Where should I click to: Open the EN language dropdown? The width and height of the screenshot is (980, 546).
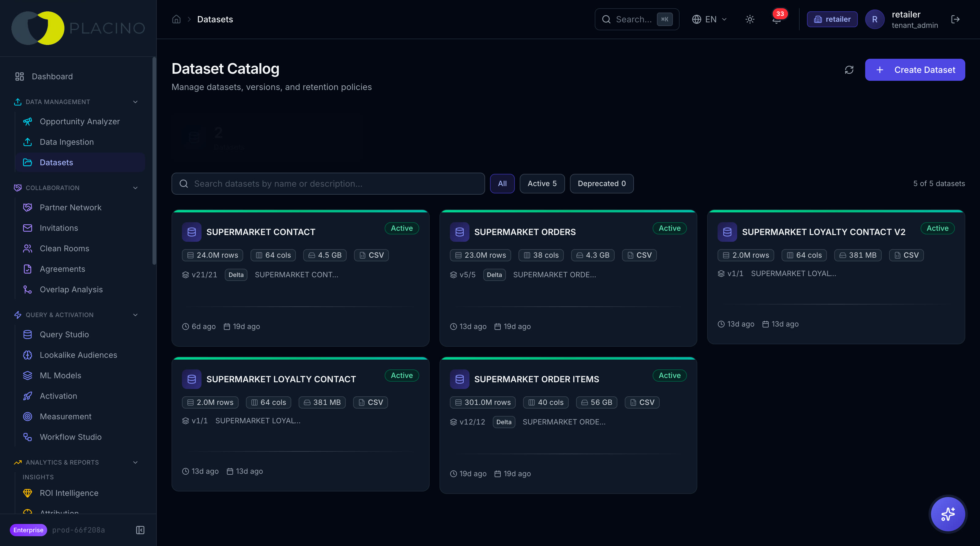pos(709,19)
